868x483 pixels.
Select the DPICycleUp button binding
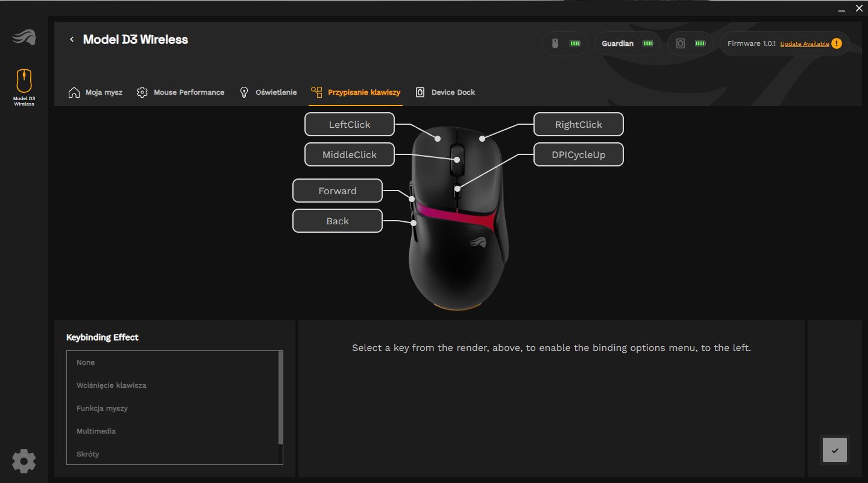(x=579, y=155)
